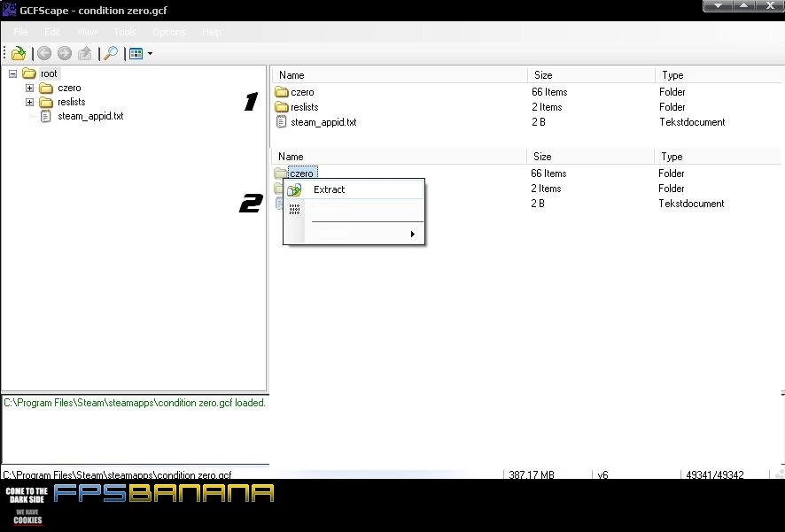Sort by Size column in lower list

point(590,157)
